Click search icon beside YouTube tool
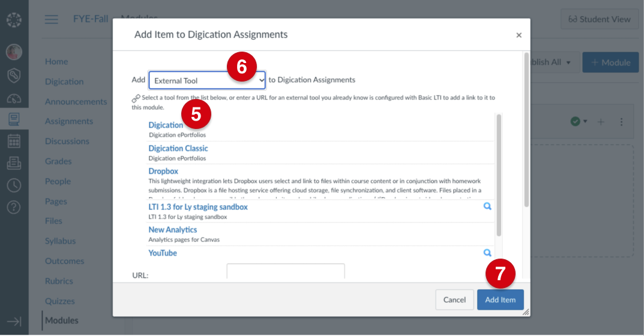This screenshot has width=644, height=336. 487,253
